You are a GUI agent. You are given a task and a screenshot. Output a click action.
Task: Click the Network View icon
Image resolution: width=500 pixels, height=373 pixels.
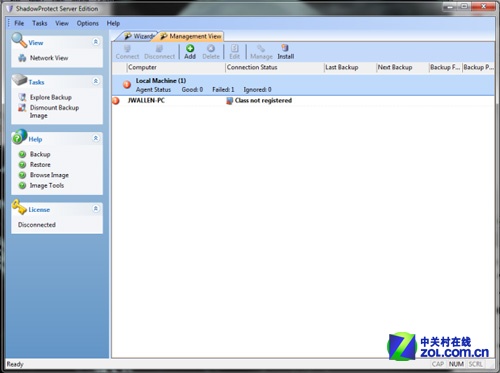(22, 58)
